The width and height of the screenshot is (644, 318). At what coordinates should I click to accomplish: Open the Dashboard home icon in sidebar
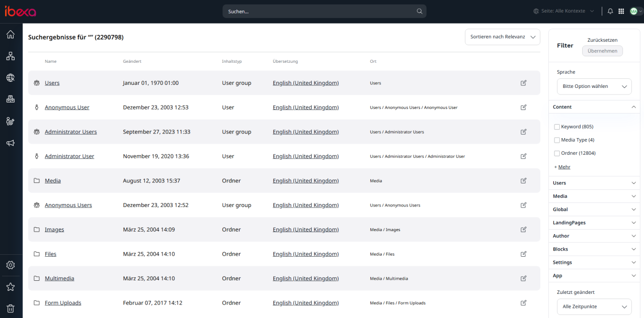tap(11, 35)
